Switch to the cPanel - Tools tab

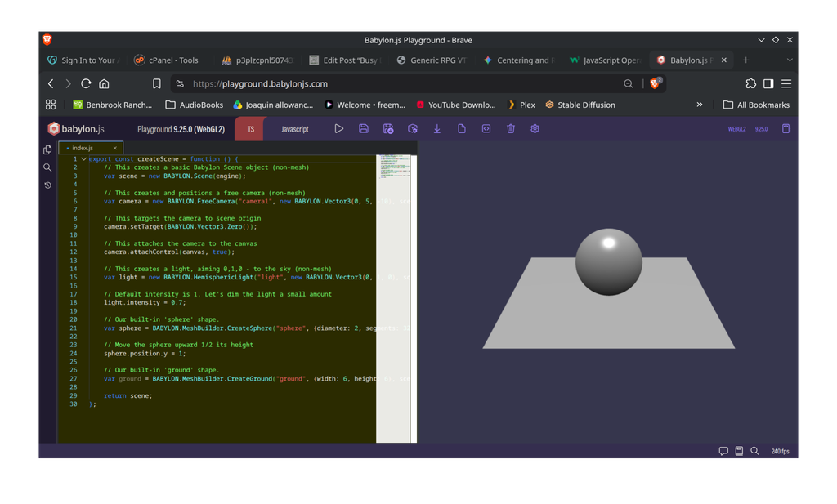(x=167, y=60)
